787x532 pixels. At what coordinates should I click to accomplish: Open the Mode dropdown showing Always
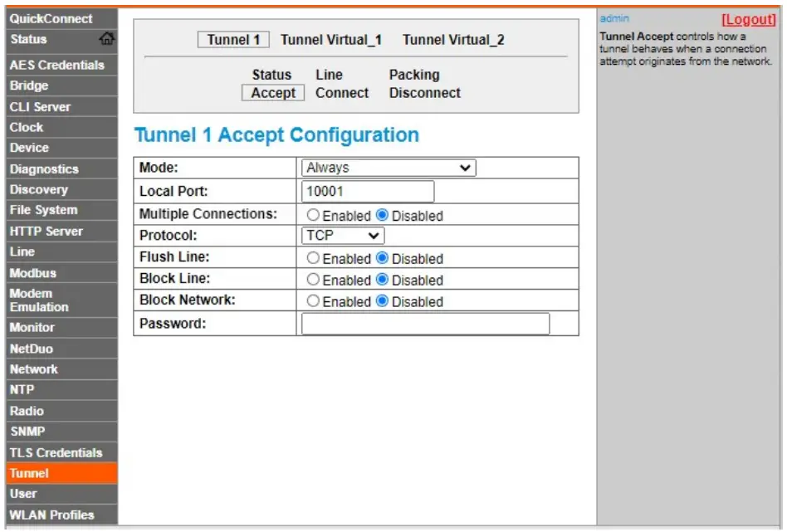[389, 168]
